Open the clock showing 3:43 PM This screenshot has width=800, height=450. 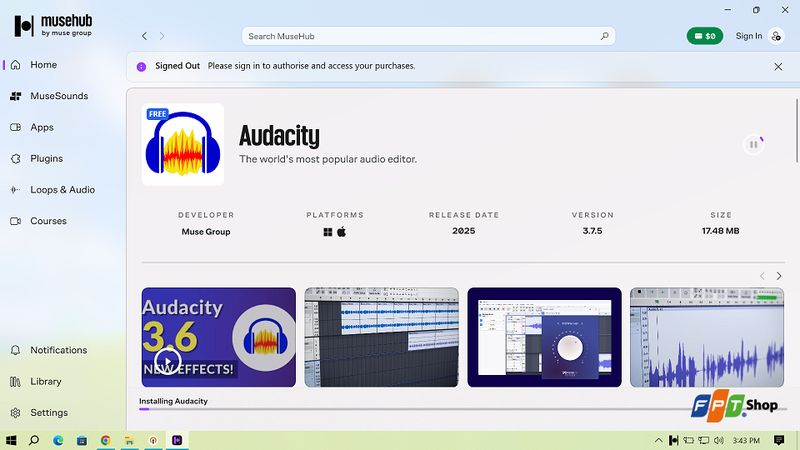pos(746,440)
